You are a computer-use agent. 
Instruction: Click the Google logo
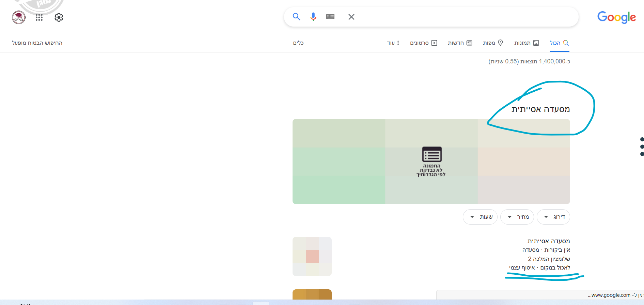616,17
